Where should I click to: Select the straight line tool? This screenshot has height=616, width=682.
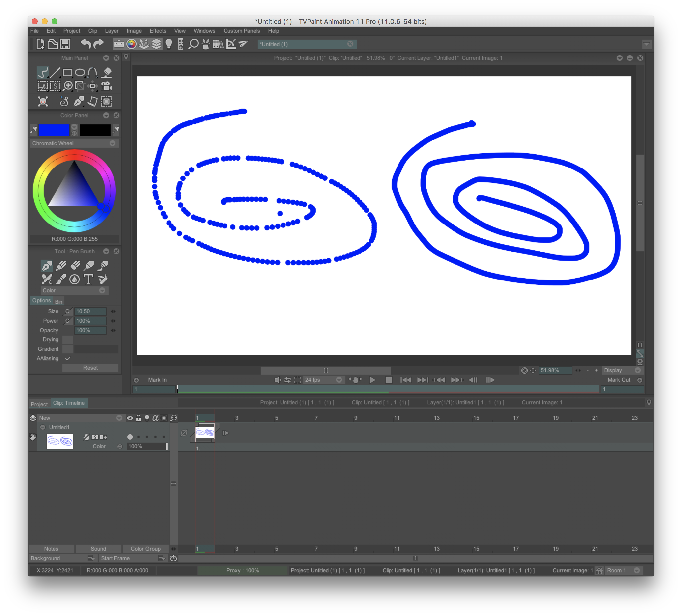coord(55,73)
